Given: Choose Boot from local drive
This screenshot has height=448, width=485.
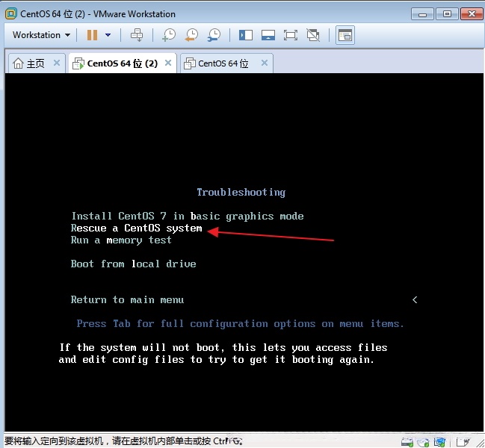Looking at the screenshot, I should (133, 264).
